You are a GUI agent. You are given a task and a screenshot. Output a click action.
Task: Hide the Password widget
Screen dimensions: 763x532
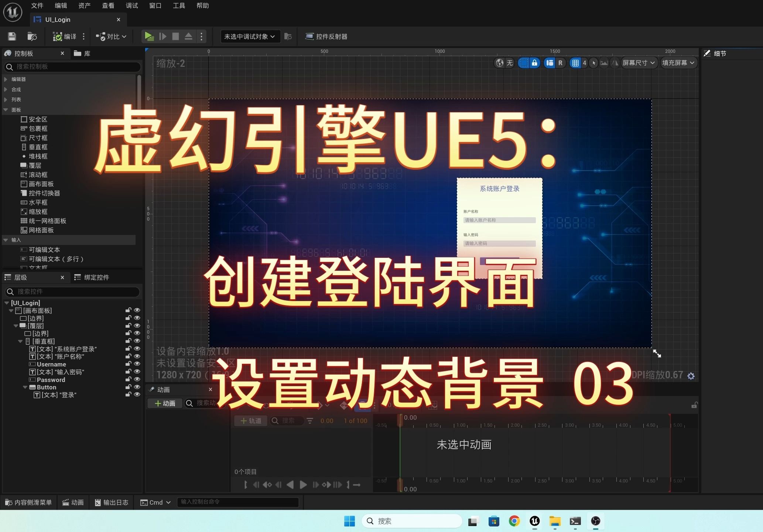[x=137, y=379]
